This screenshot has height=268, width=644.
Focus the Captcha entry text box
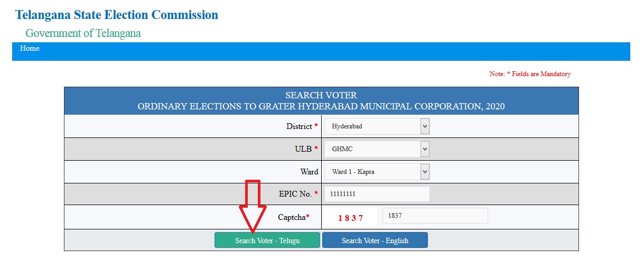pos(435,216)
